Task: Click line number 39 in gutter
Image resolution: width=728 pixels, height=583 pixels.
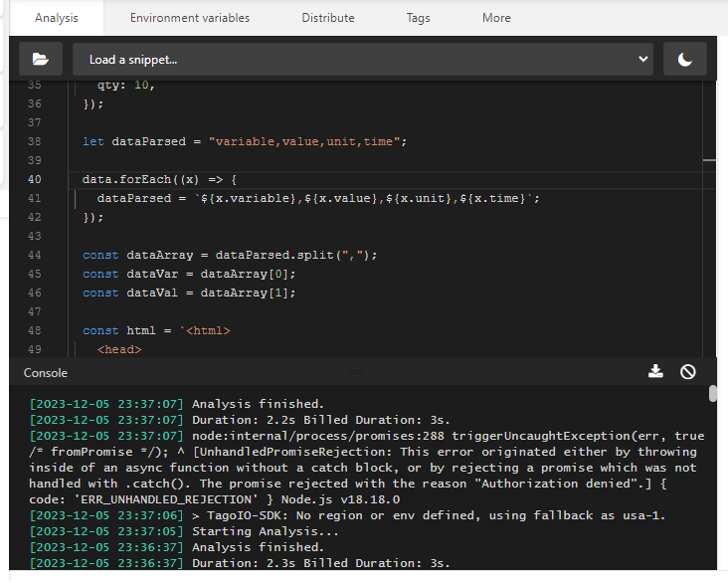Action: (x=35, y=160)
